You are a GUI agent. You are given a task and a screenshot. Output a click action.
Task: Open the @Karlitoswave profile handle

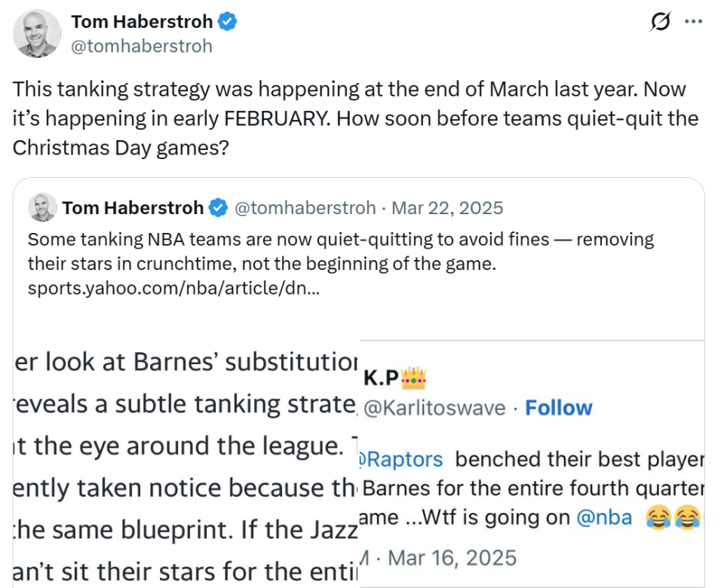pyautogui.click(x=434, y=408)
